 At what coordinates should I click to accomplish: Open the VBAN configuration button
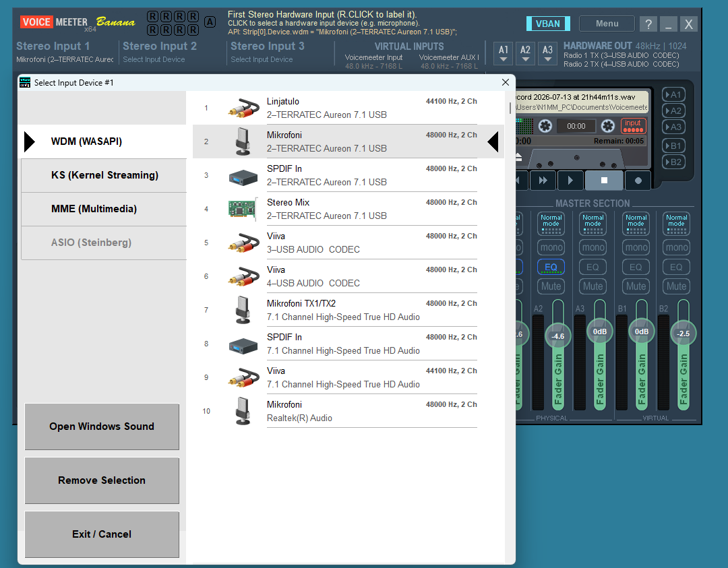(x=548, y=24)
